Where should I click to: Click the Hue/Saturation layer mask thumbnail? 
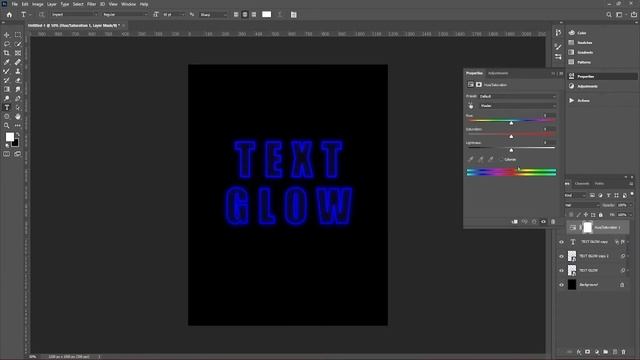[x=587, y=227]
